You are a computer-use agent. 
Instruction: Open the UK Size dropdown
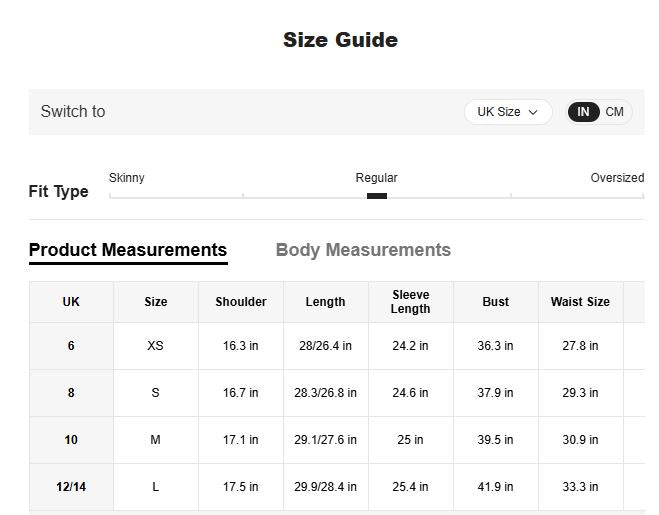507,112
